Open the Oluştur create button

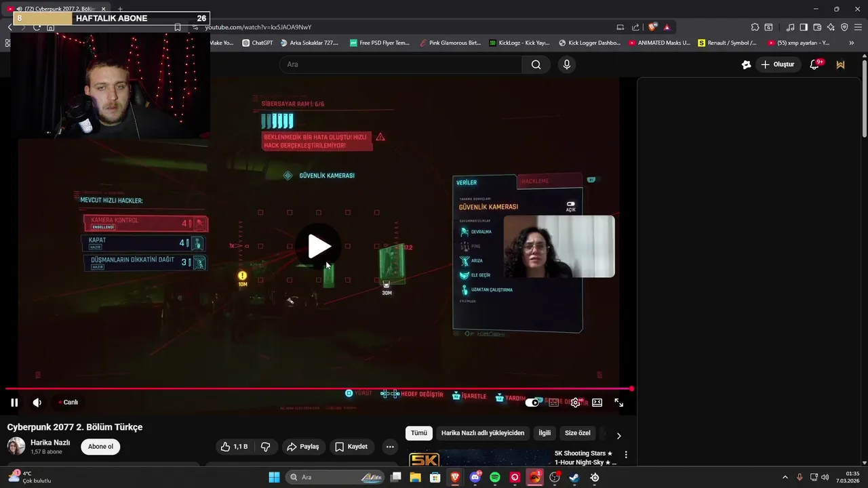tap(778, 64)
